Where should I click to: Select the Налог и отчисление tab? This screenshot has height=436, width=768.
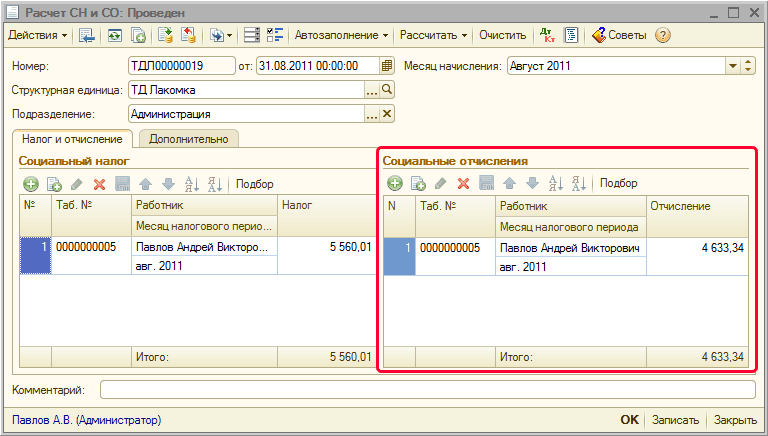point(72,139)
